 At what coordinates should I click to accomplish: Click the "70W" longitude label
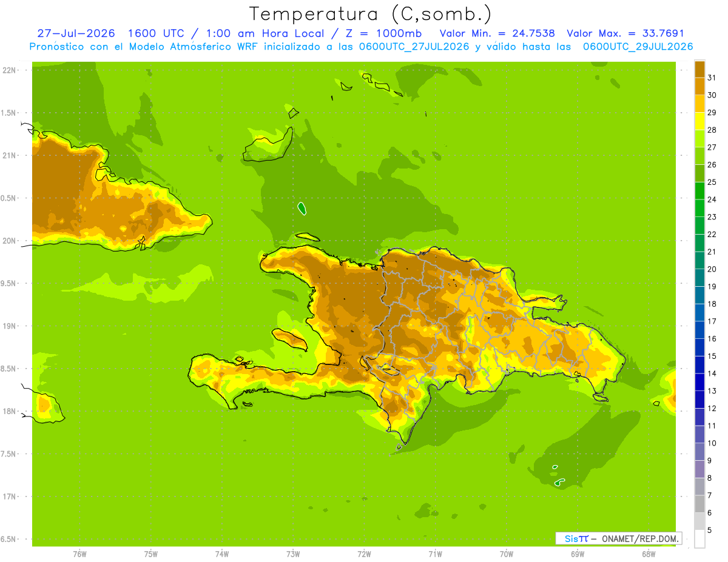coord(506,554)
